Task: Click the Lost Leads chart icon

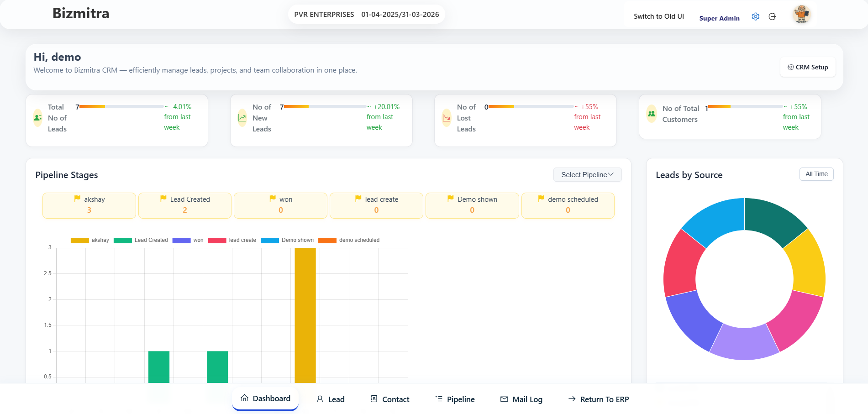Action: (x=446, y=117)
